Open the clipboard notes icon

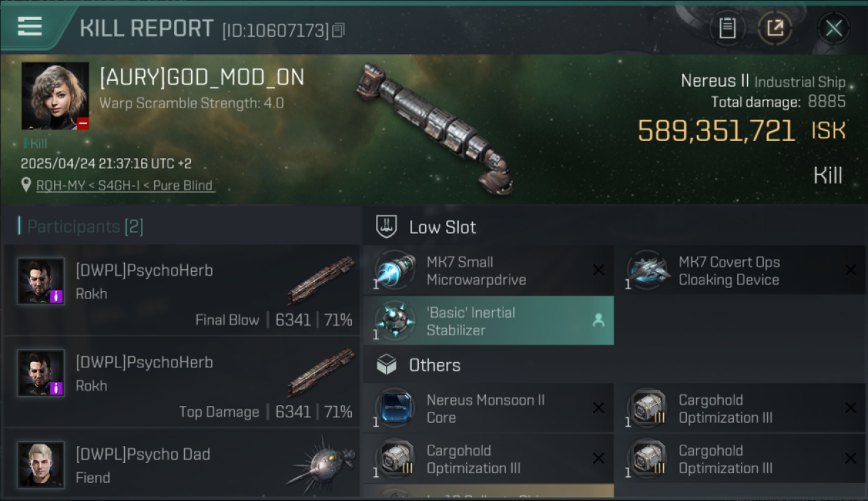pyautogui.click(x=727, y=28)
